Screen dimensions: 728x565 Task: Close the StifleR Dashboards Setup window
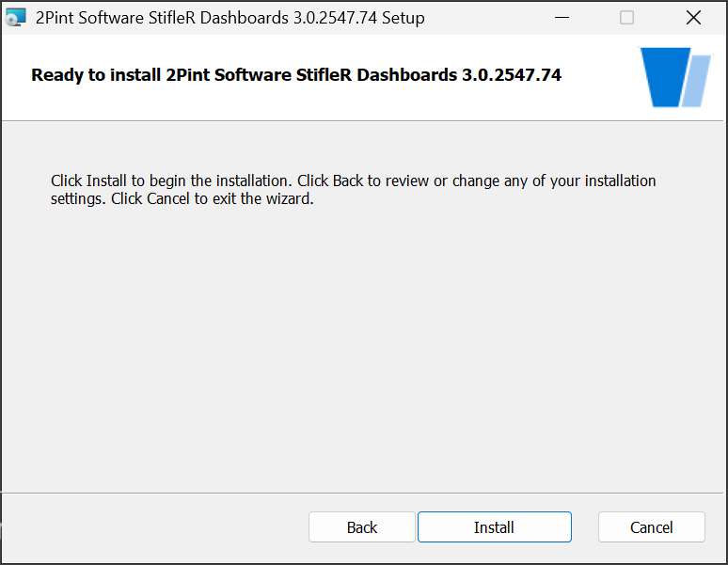[693, 18]
